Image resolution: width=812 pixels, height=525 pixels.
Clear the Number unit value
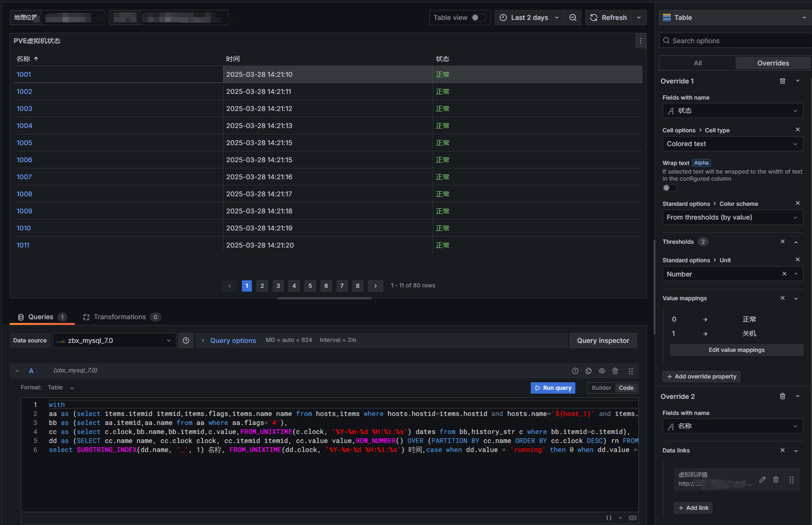pyautogui.click(x=784, y=274)
